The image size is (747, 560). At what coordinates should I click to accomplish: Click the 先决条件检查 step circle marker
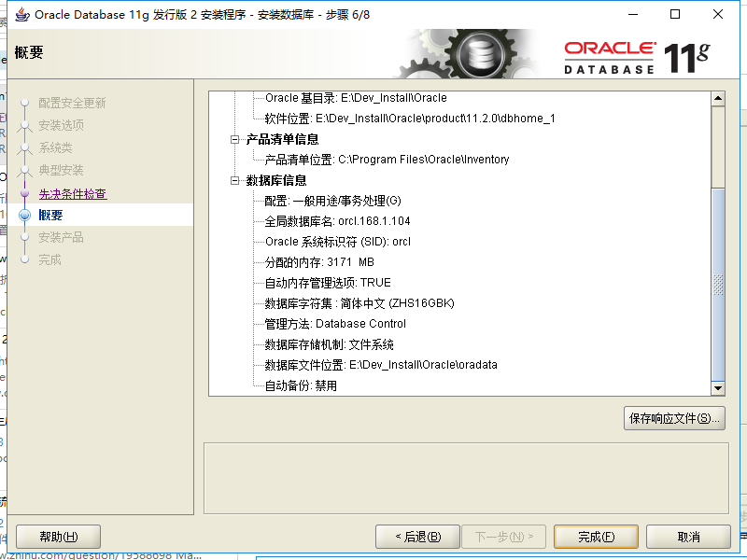25,193
